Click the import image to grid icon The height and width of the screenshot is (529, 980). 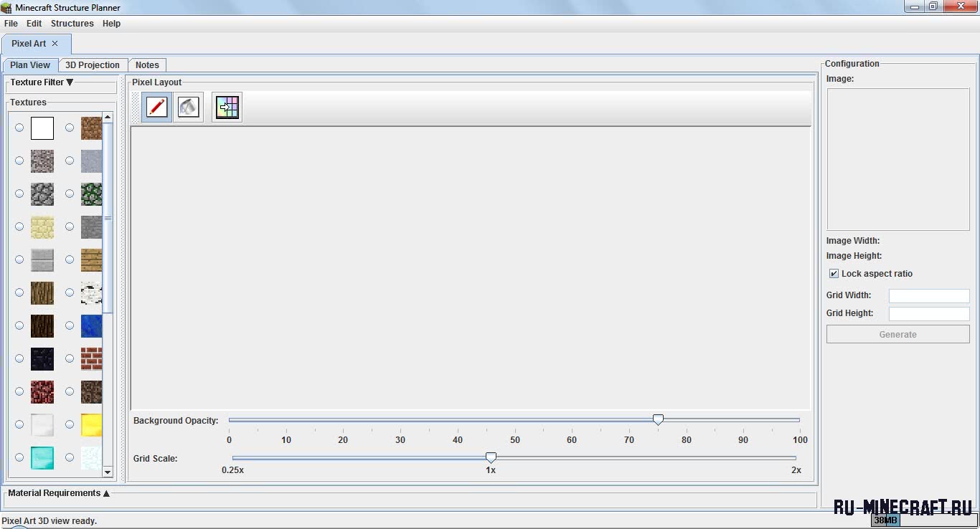[x=227, y=108]
